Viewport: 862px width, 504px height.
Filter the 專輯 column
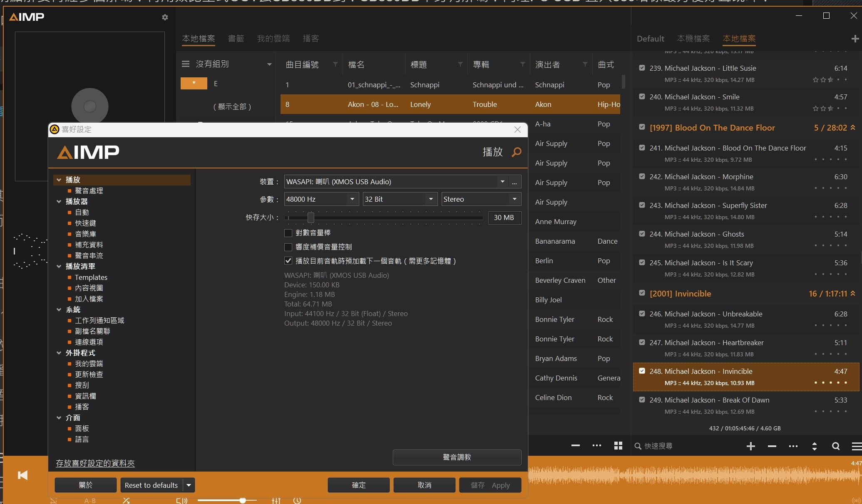[523, 64]
